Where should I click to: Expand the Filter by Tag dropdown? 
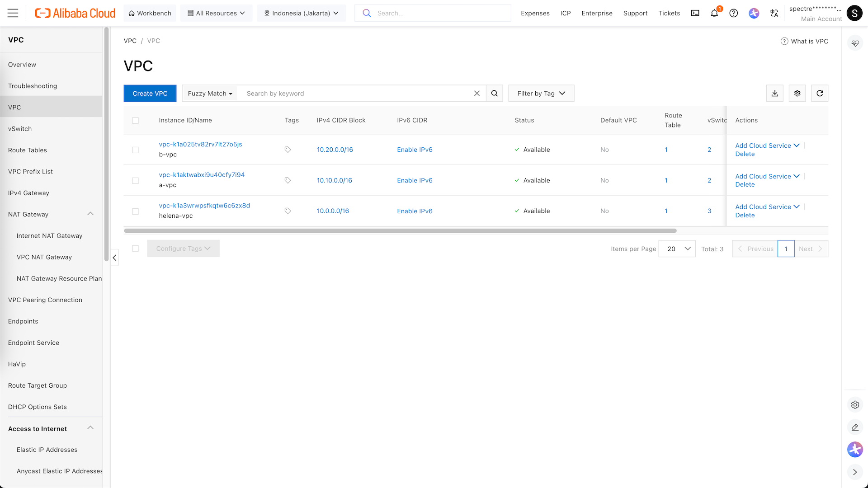(x=541, y=94)
